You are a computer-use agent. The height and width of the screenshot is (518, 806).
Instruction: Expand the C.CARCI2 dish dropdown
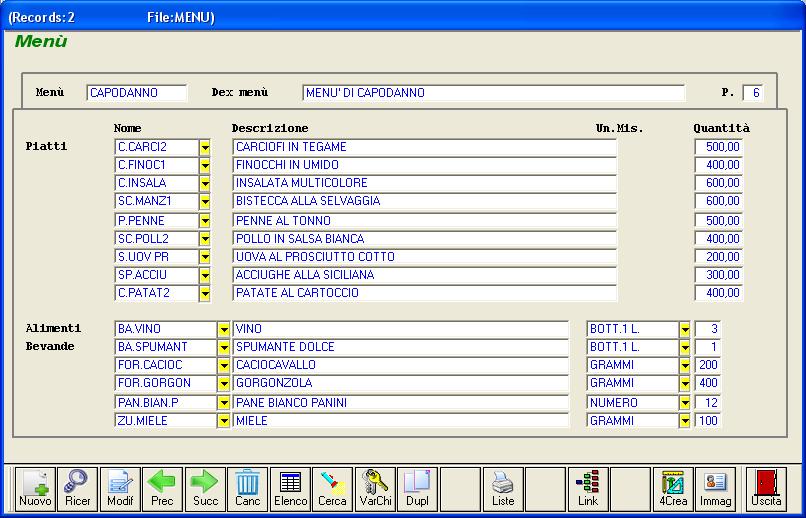tap(205, 147)
